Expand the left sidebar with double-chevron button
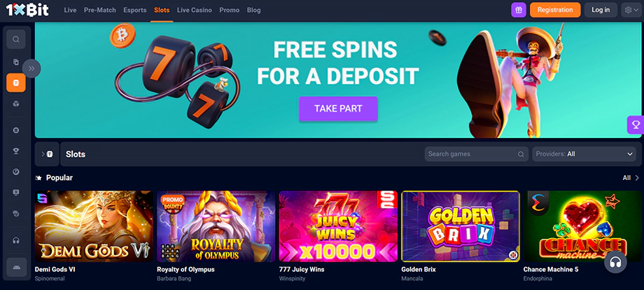Image resolution: width=644 pixels, height=290 pixels. click(31, 69)
